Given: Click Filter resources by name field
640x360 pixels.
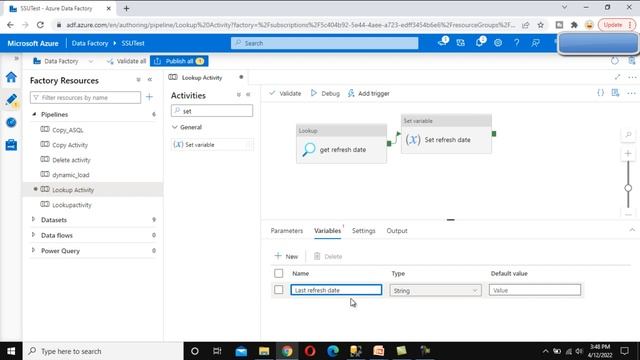Looking at the screenshot, I should [x=85, y=98].
